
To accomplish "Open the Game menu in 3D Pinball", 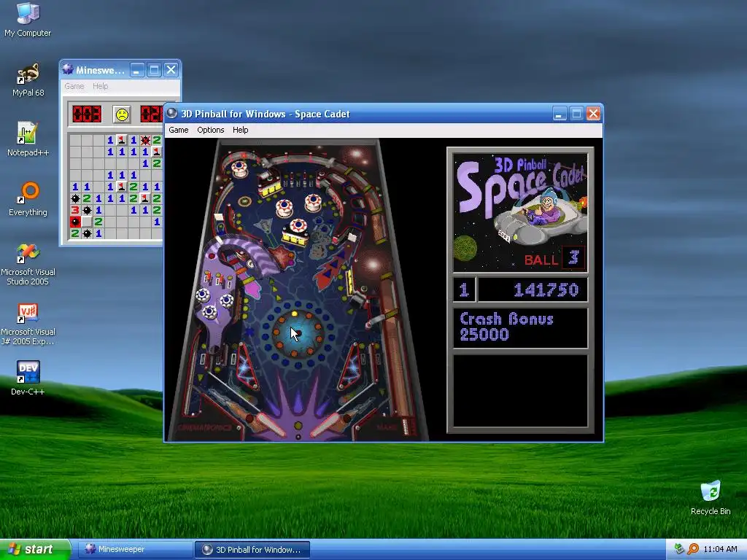I will (179, 130).
